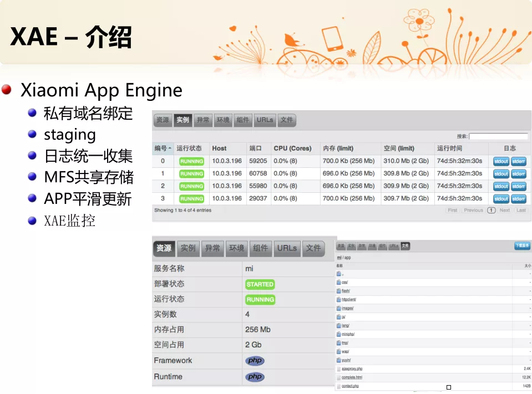Select page 1 in pagination
This screenshot has height=394, width=532.
[491, 211]
